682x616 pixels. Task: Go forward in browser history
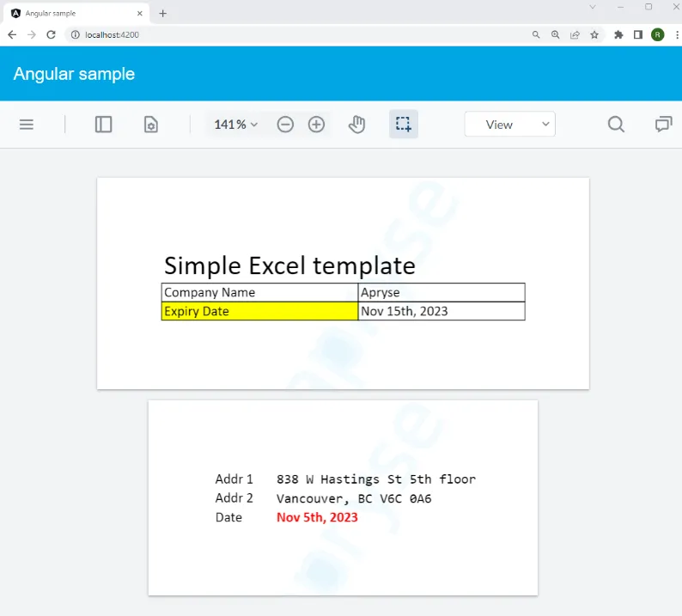tap(32, 35)
